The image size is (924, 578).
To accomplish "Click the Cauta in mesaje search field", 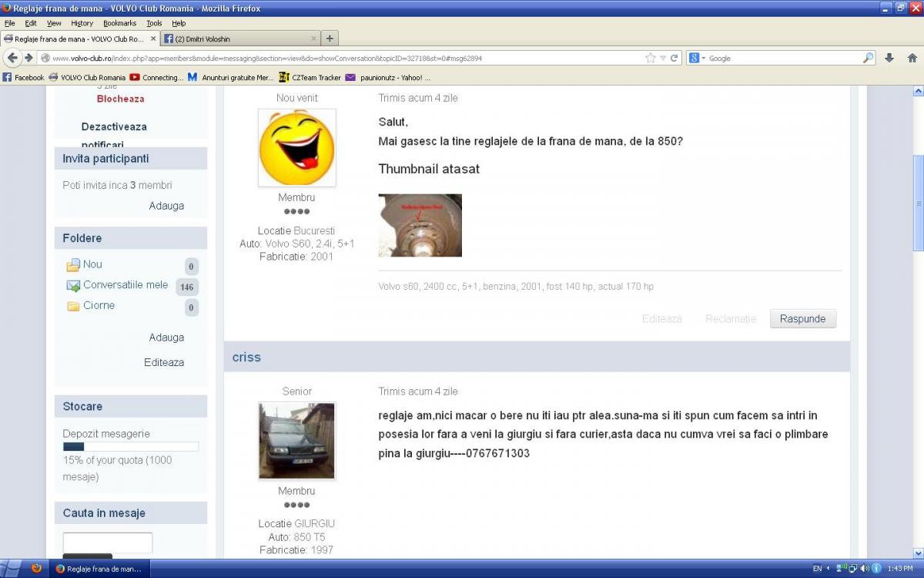I will click(108, 543).
